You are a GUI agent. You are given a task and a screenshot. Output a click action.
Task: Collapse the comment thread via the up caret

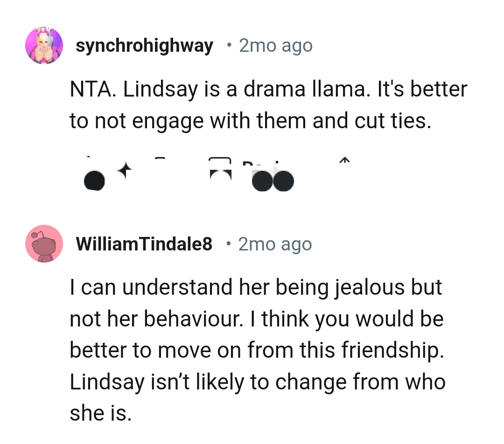coord(344,162)
